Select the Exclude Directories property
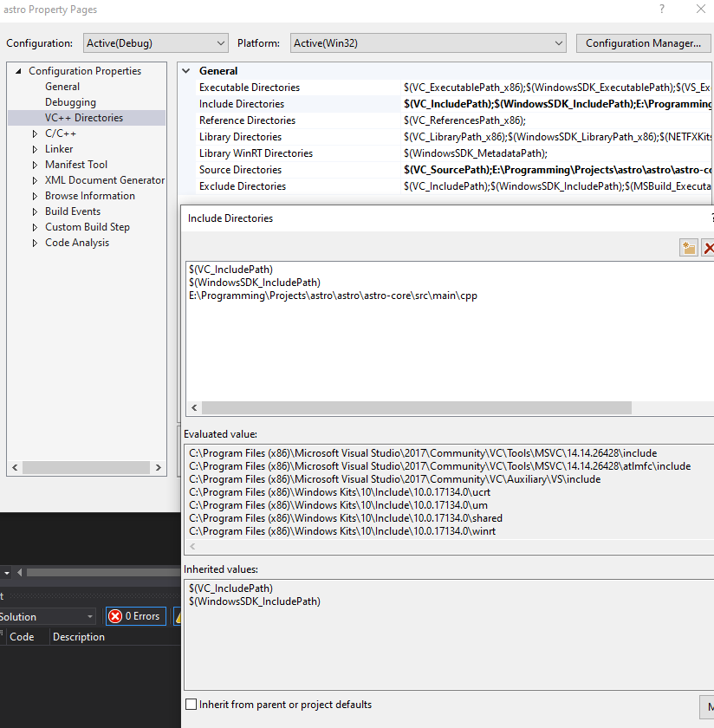 tap(243, 186)
